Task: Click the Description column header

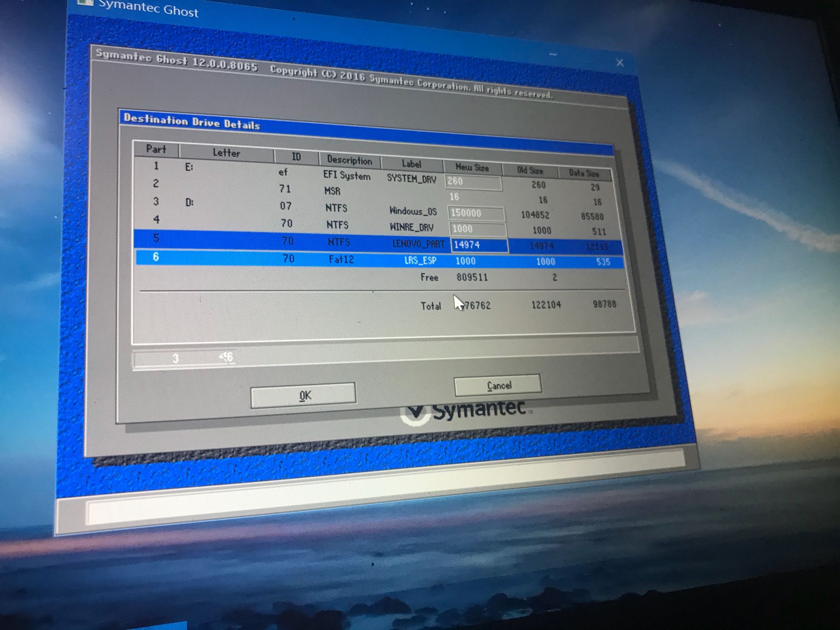Action: (x=349, y=160)
